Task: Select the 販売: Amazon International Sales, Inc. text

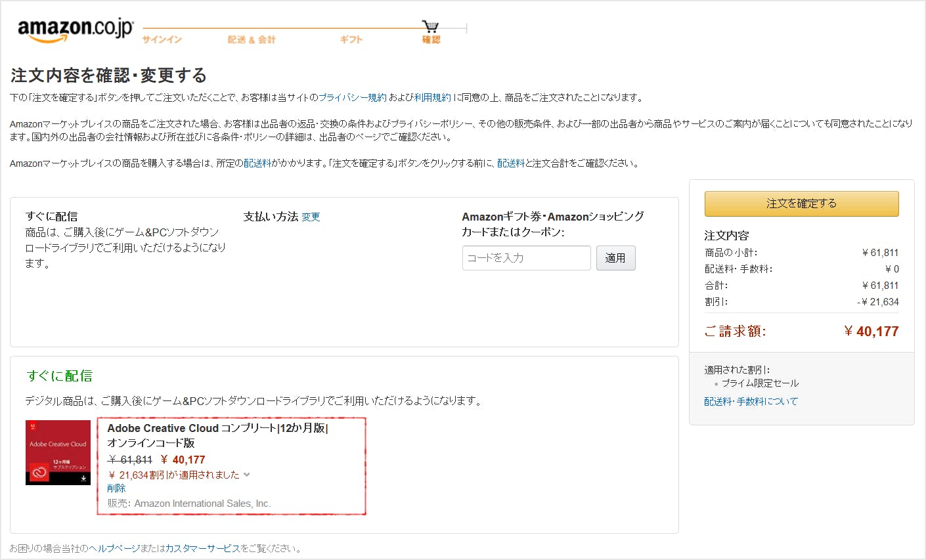Action: 189,504
